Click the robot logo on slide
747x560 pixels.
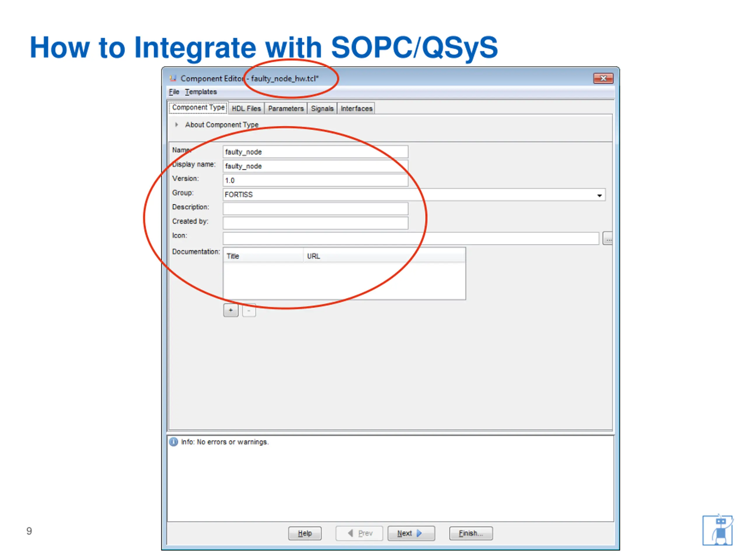pos(718,530)
